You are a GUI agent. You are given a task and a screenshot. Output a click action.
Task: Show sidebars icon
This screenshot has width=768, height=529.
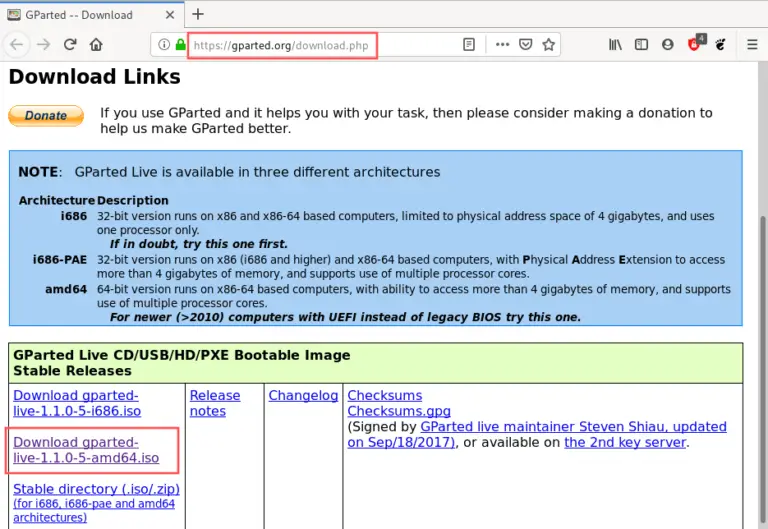click(x=641, y=45)
